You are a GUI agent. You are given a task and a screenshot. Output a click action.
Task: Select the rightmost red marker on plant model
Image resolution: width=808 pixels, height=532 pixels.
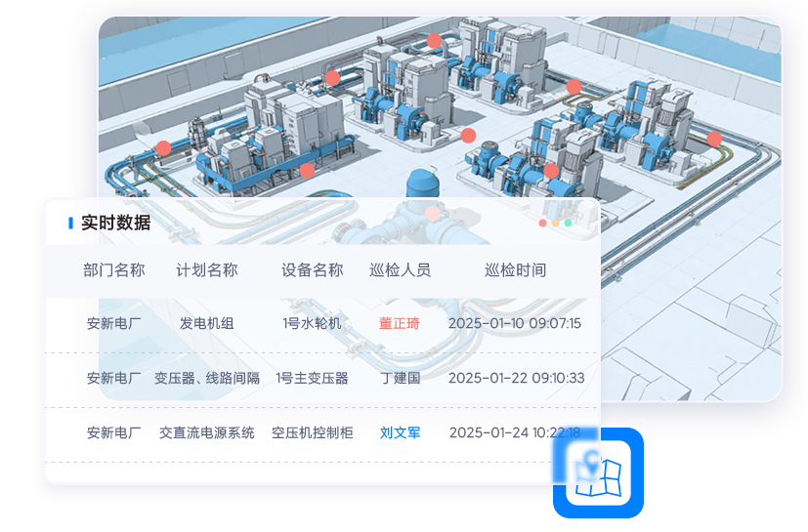(x=714, y=139)
